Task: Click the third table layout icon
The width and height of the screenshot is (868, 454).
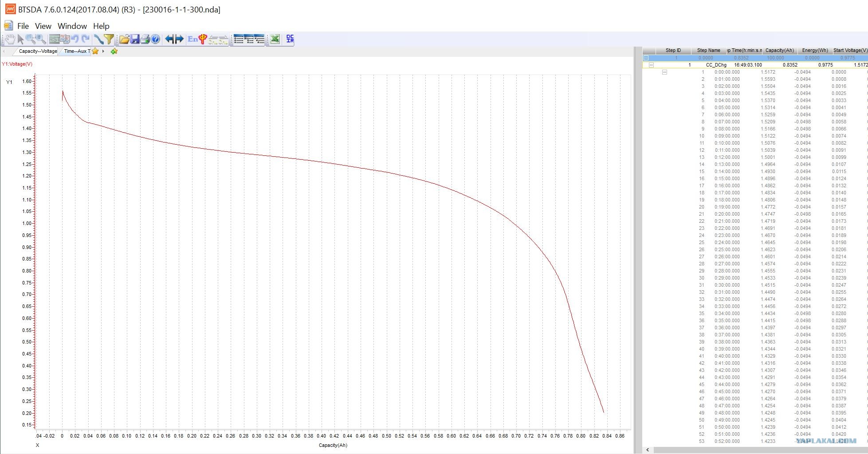Action: (259, 39)
